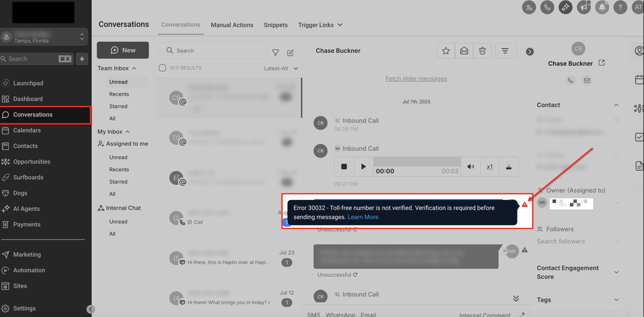Open the Search followers dropdown
The image size is (644, 317).
click(578, 241)
